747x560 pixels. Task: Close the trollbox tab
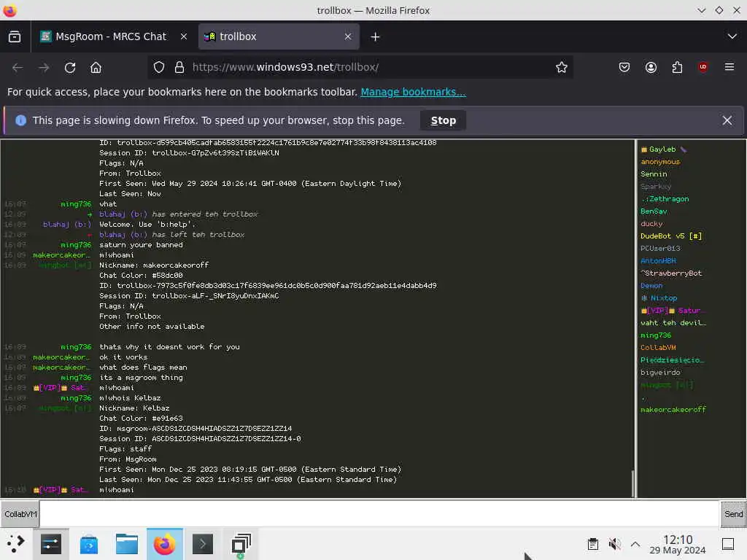coord(348,36)
